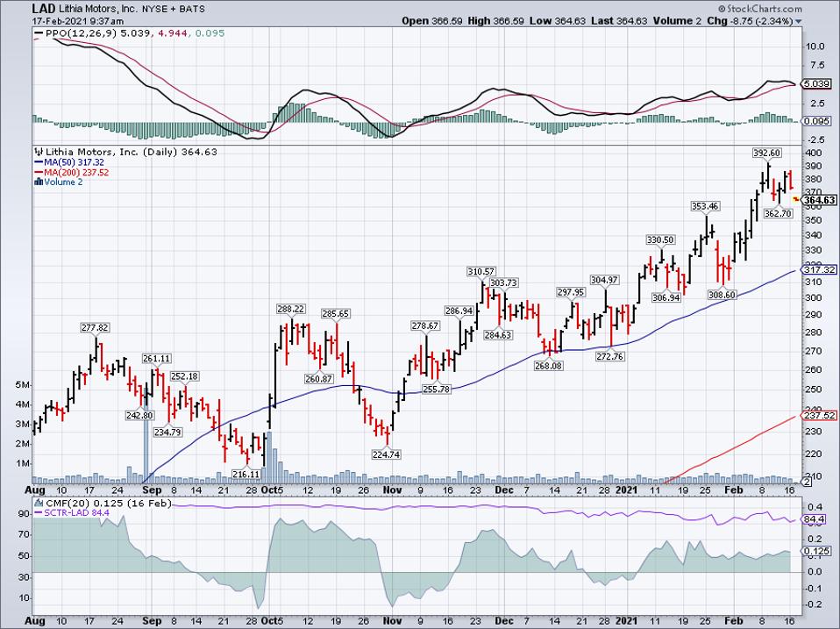Click the 255.78 low price label
The width and height of the screenshot is (840, 629).
click(x=436, y=389)
